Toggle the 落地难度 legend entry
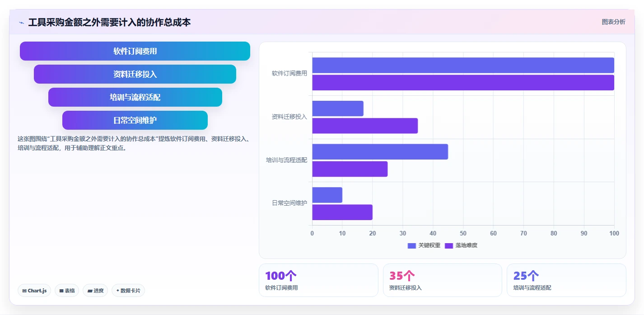Image resolution: width=644 pixels, height=315 pixels. pyautogui.click(x=461, y=245)
